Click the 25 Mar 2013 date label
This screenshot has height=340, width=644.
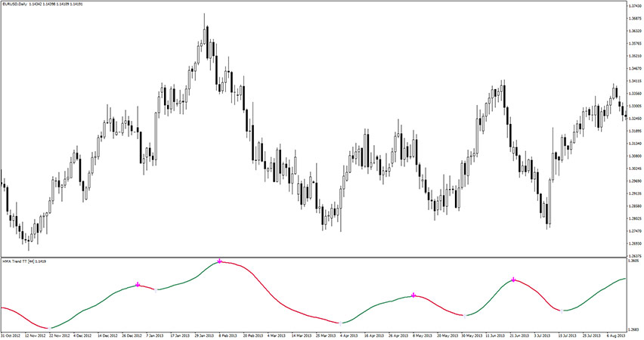point(326,335)
